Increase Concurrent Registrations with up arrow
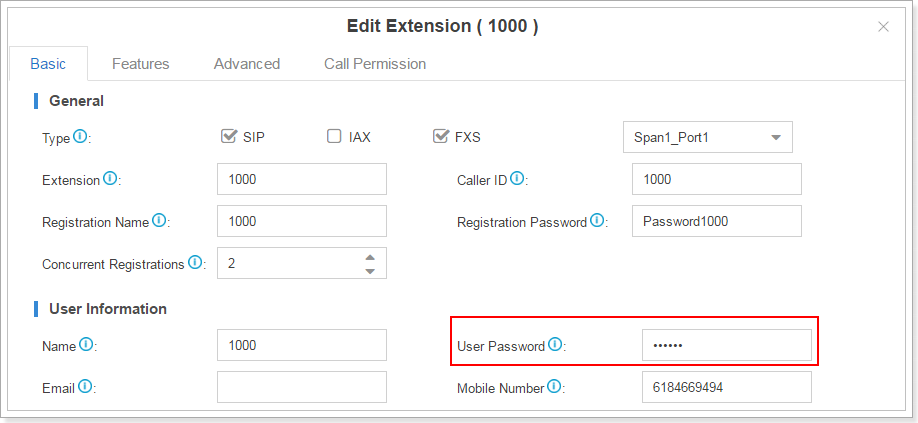The width and height of the screenshot is (918, 423). click(x=370, y=256)
